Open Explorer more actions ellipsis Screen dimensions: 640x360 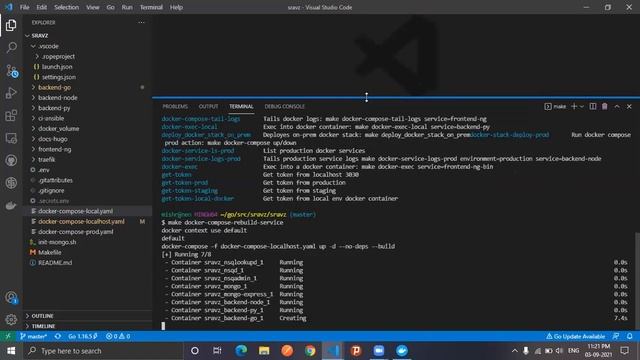[141, 22]
